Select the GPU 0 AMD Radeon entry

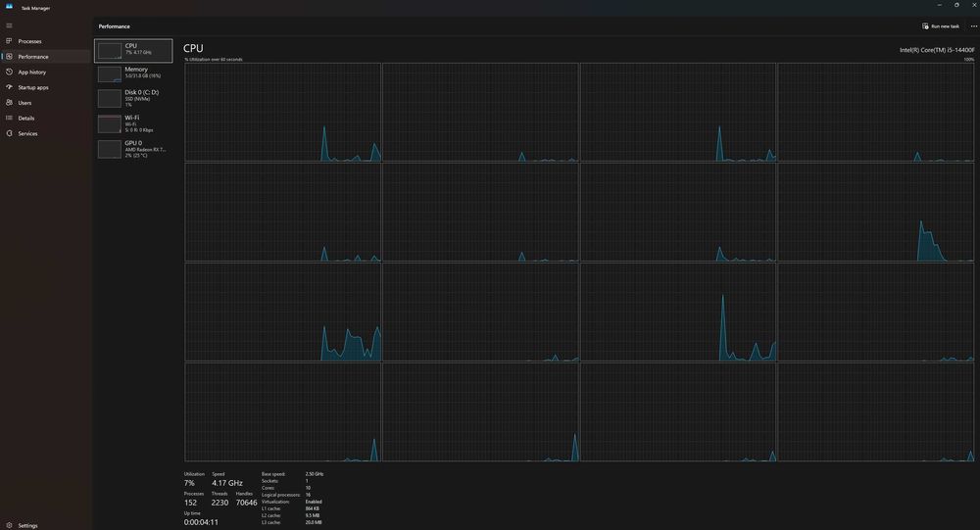click(133, 149)
